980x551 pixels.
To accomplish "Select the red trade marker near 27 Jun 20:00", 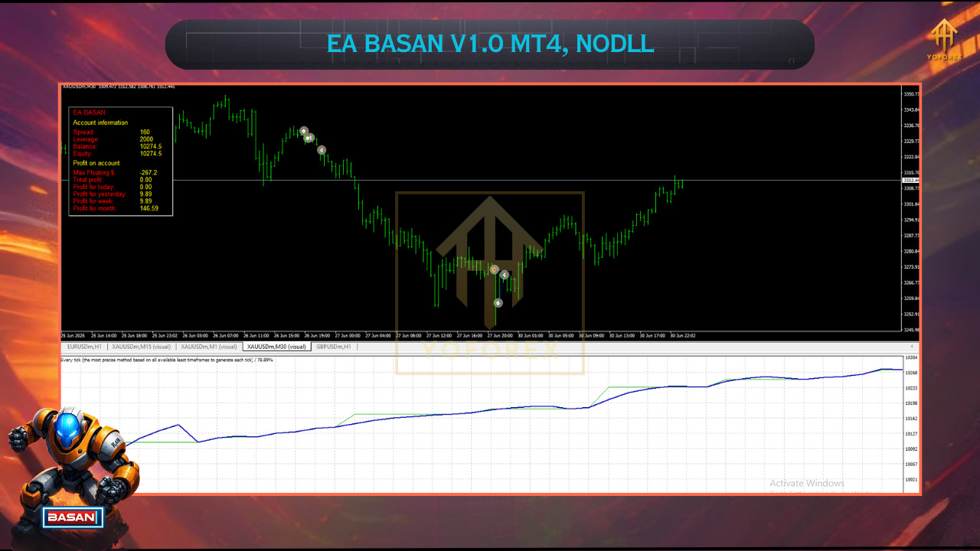I will (495, 270).
